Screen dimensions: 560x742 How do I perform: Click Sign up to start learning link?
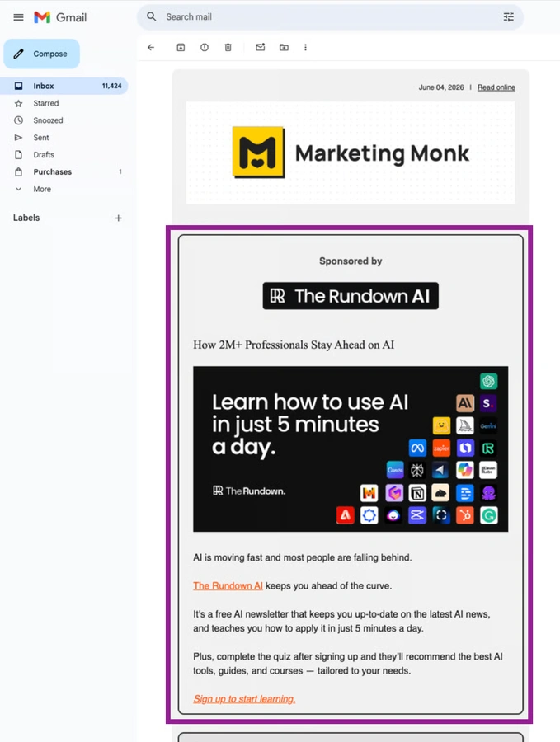tap(244, 699)
